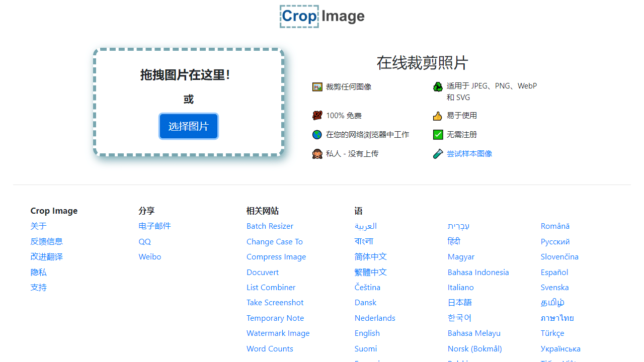This screenshot has width=644, height=362.
Task: Switch language to Slovenčina
Action: (x=559, y=257)
